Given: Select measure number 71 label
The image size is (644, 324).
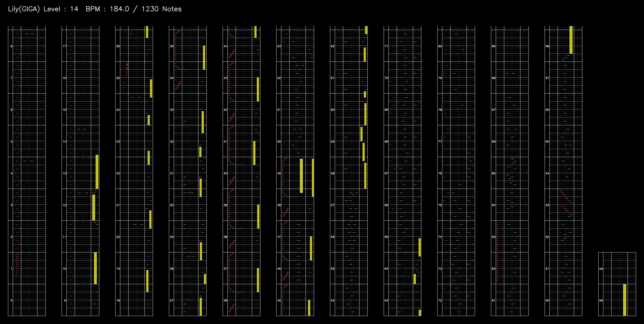Looking at the screenshot, I should pos(386,46).
